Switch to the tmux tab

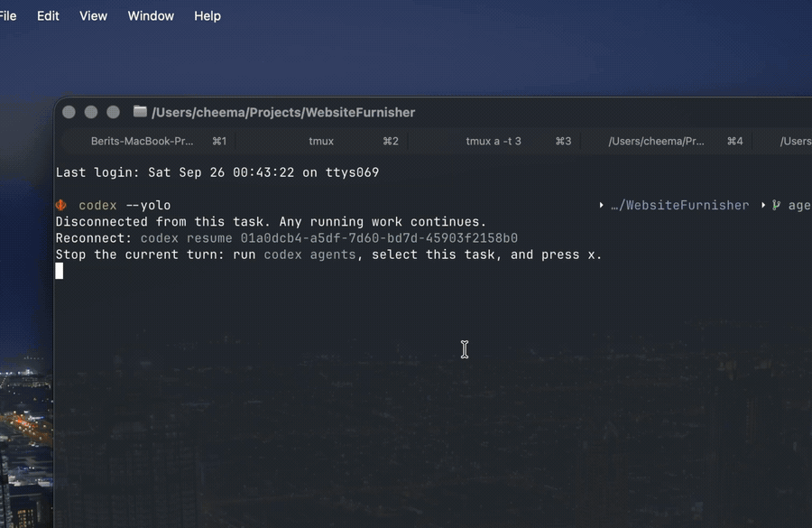321,141
